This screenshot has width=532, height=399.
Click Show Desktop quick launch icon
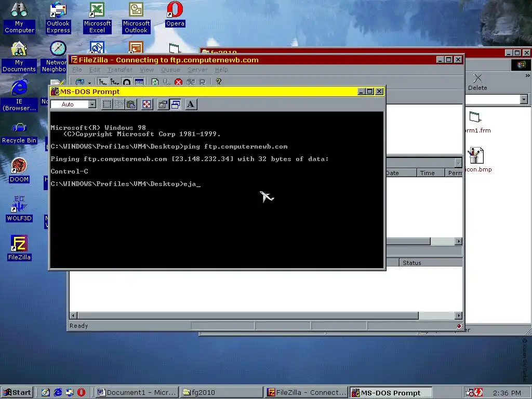(46, 393)
